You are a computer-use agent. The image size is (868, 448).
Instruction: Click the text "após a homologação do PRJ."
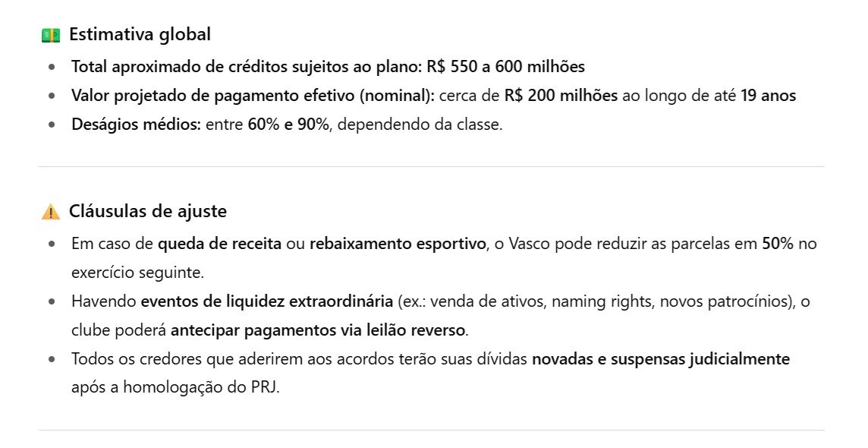pyautogui.click(x=175, y=387)
